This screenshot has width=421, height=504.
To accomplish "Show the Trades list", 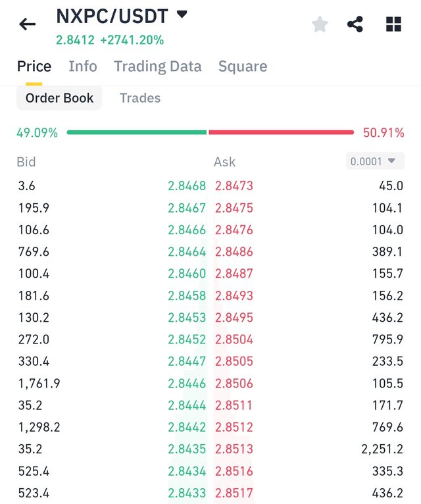I will [140, 98].
